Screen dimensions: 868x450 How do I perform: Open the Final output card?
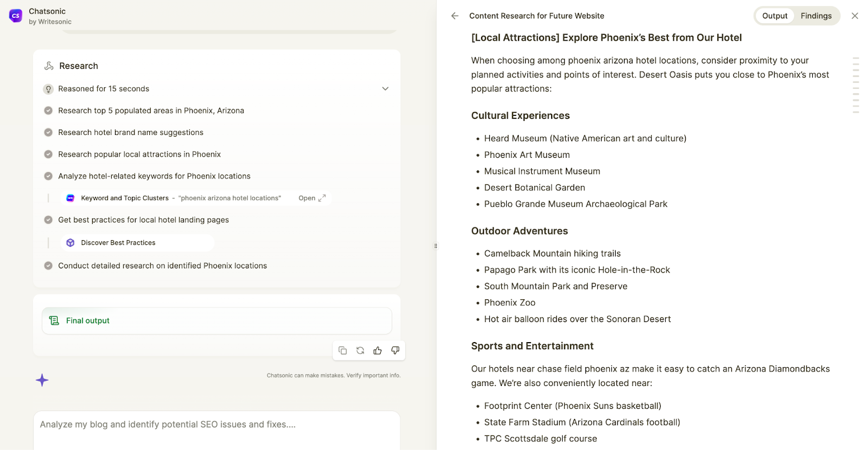tap(217, 321)
